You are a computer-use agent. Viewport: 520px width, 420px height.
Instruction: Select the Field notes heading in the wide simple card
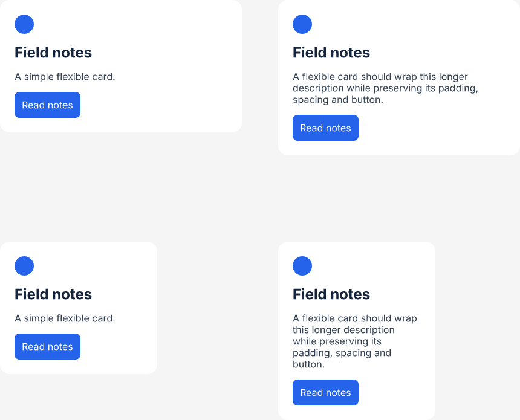pos(53,53)
